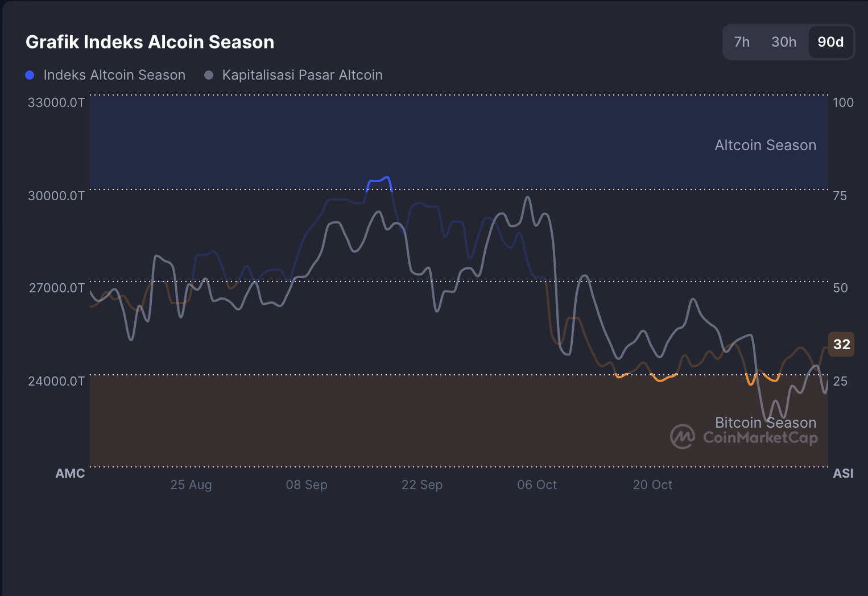Screen dimensions: 868x596
Task: Click the Bitcoin Season zone label
Action: [766, 423]
